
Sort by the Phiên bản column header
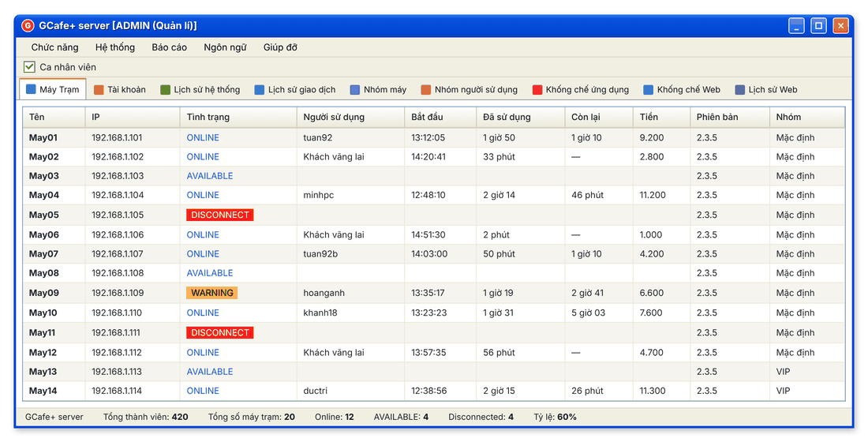click(x=730, y=117)
